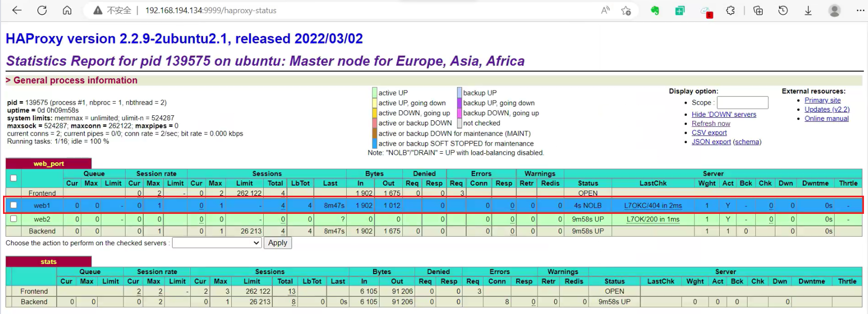The width and height of the screenshot is (868, 314).
Task: Click the web1 server name
Action: tap(42, 206)
